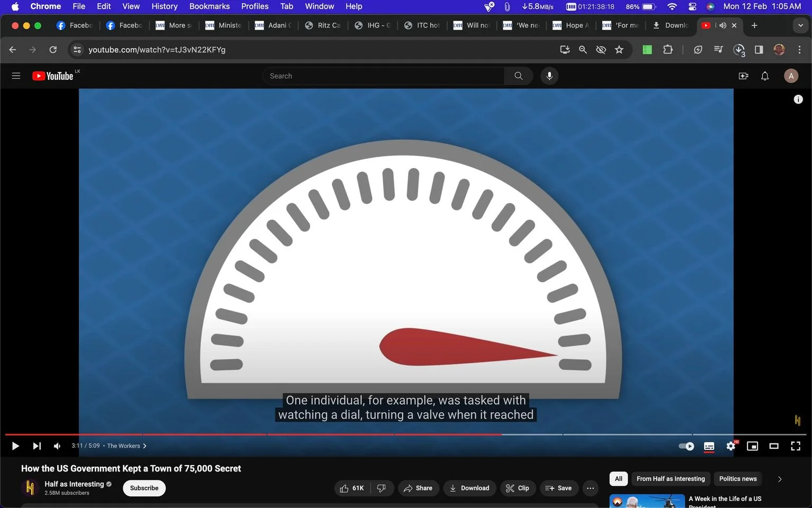Close the YouTube tab

point(734,25)
